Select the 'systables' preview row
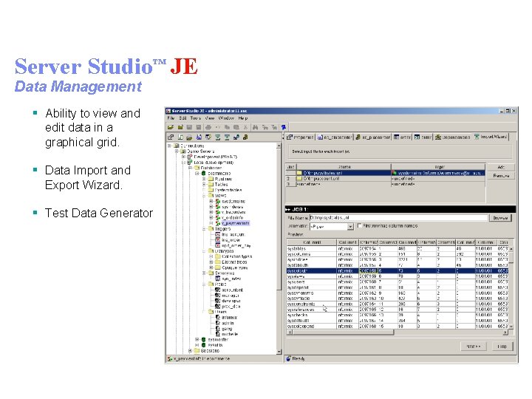532x399 pixels. [x=398, y=249]
